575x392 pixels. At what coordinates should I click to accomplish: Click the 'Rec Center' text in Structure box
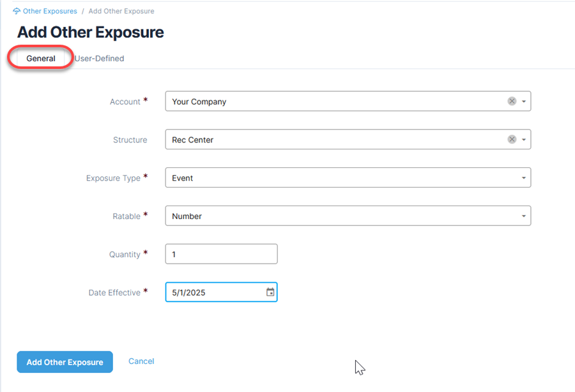192,140
